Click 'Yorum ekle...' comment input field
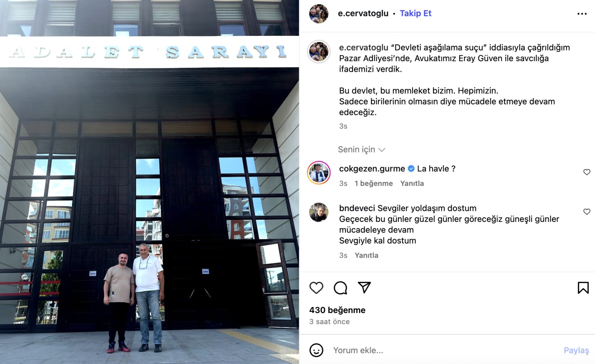595x364 pixels. [444, 350]
